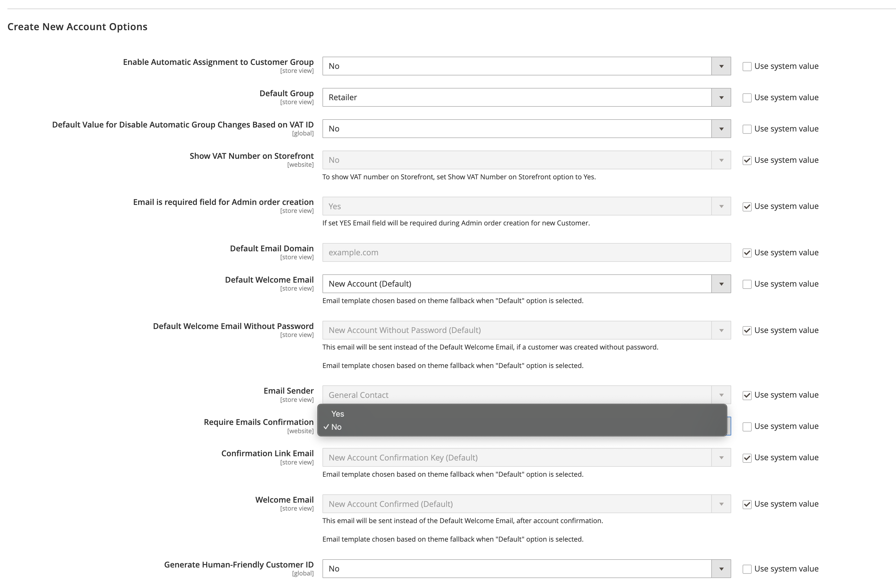This screenshot has width=896, height=588.
Task: Uncheck Use system value for Welcome Email
Action: coord(747,504)
